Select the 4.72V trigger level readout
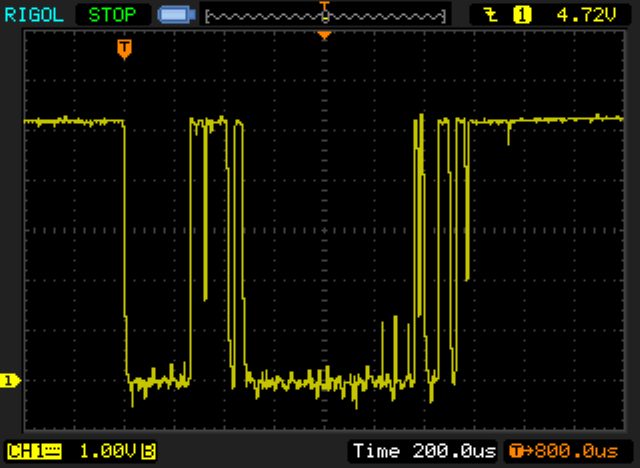Viewport: 640px width, 468px height. tap(577, 15)
